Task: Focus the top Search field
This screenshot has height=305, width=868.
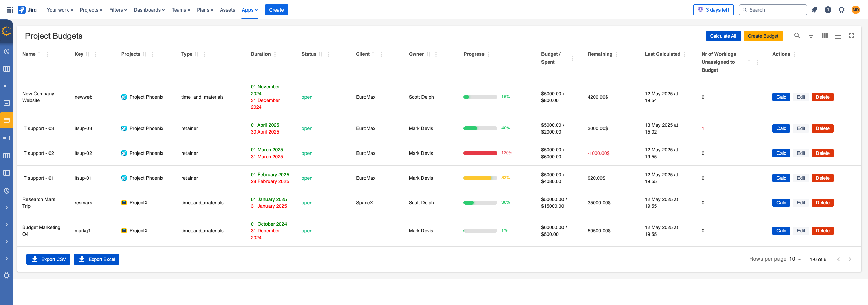Action: click(x=773, y=10)
